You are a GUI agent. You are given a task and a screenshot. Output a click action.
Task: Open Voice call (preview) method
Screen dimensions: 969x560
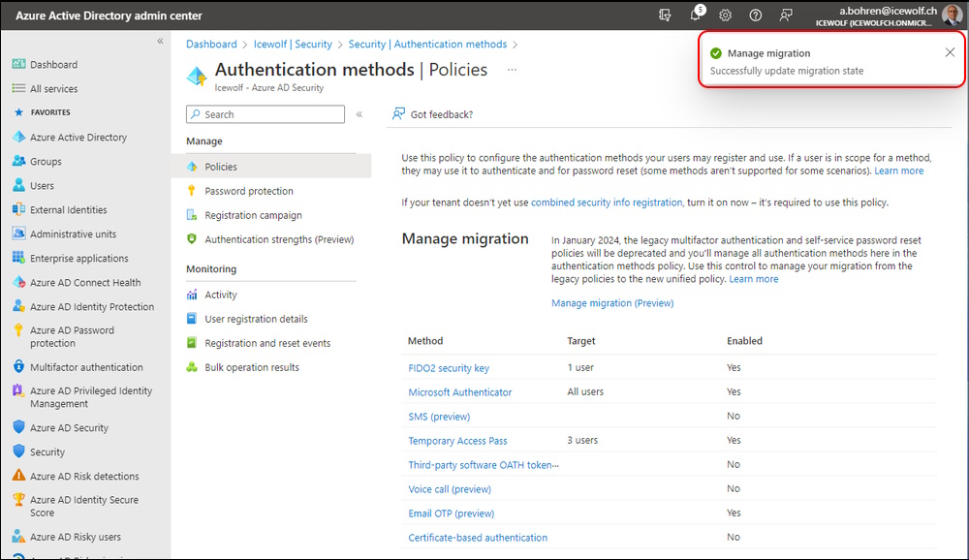coord(450,489)
